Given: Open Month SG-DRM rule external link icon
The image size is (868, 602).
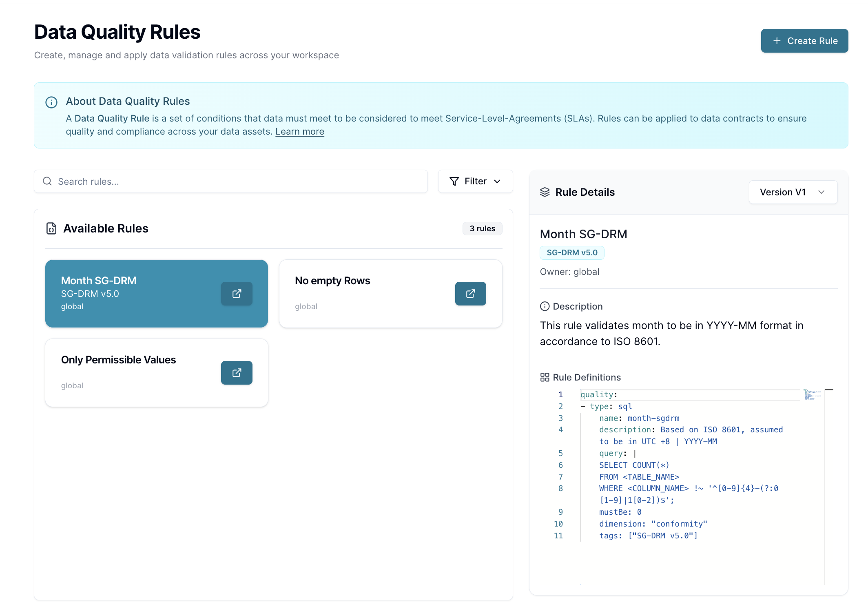Looking at the screenshot, I should tap(237, 294).
